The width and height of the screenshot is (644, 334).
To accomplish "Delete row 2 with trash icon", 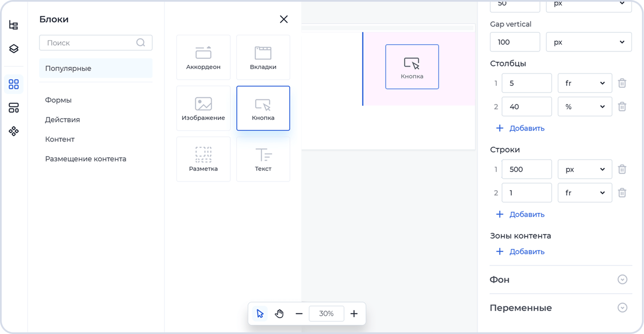I will tap(622, 193).
